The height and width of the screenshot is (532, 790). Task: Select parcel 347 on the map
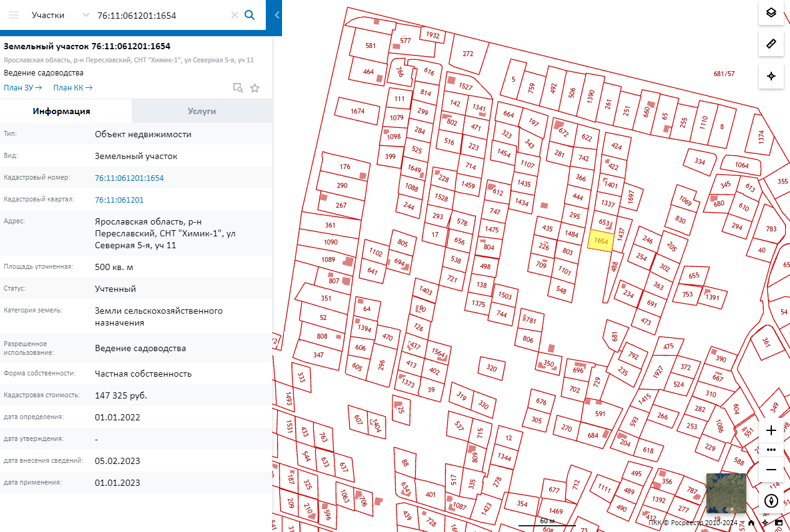pos(319,355)
